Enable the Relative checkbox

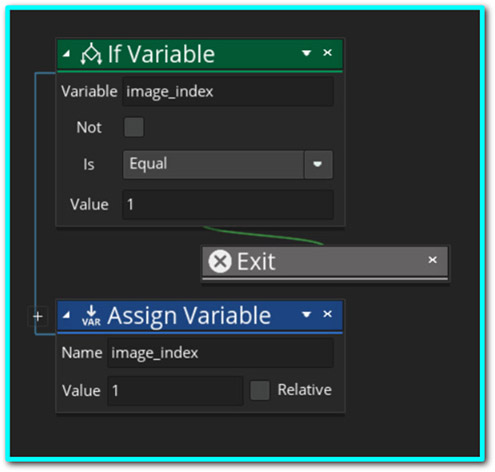point(260,390)
